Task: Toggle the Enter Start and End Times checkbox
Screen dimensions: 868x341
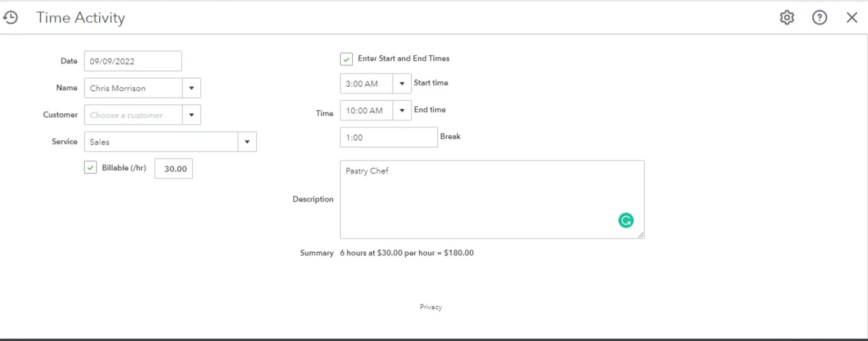Action: click(346, 59)
